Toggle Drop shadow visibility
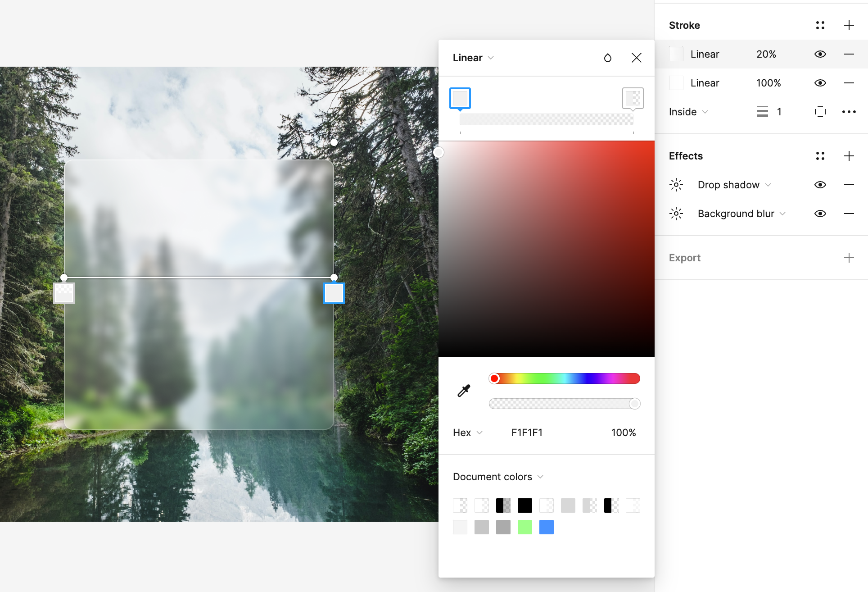Image resolution: width=868 pixels, height=592 pixels. click(x=820, y=185)
